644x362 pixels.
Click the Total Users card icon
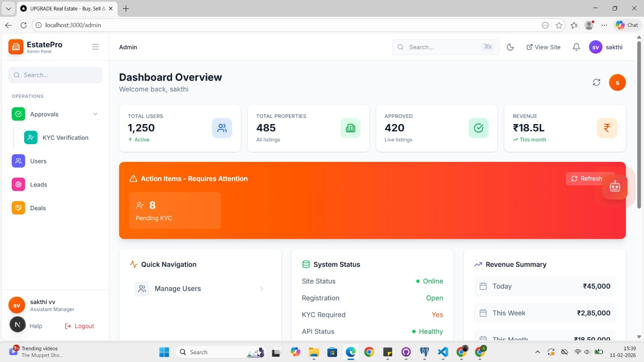click(x=222, y=128)
